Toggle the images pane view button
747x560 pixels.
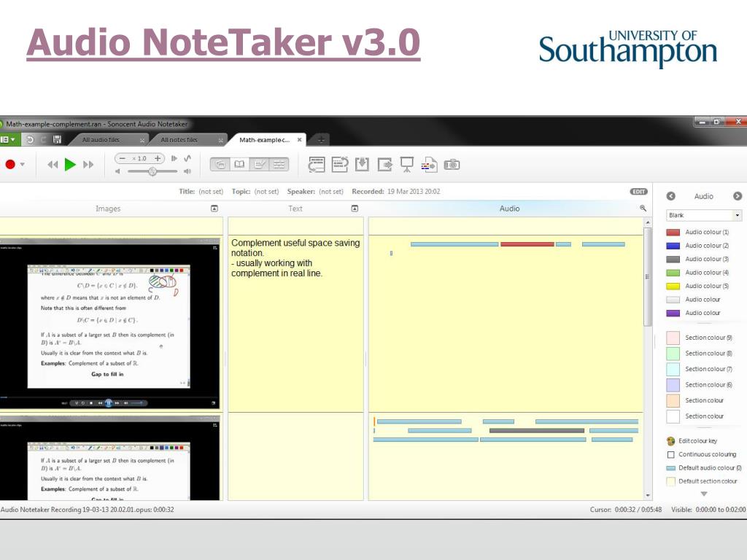220,164
